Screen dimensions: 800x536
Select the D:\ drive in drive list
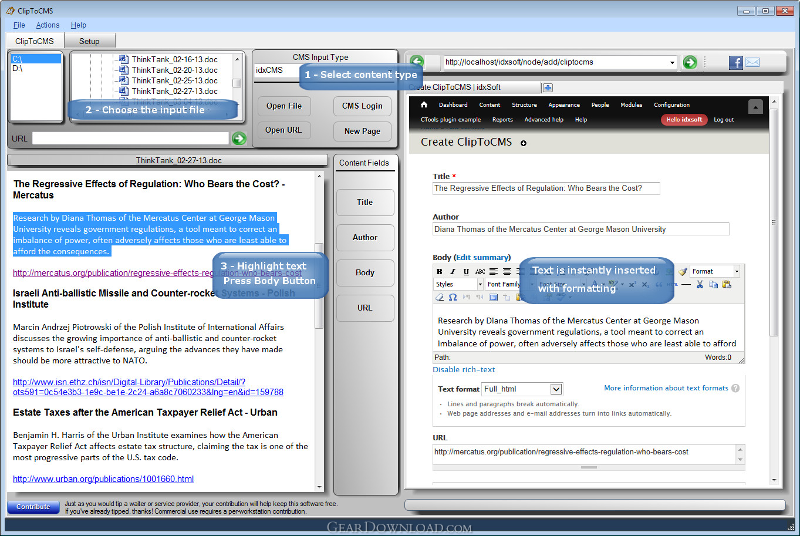[x=36, y=68]
